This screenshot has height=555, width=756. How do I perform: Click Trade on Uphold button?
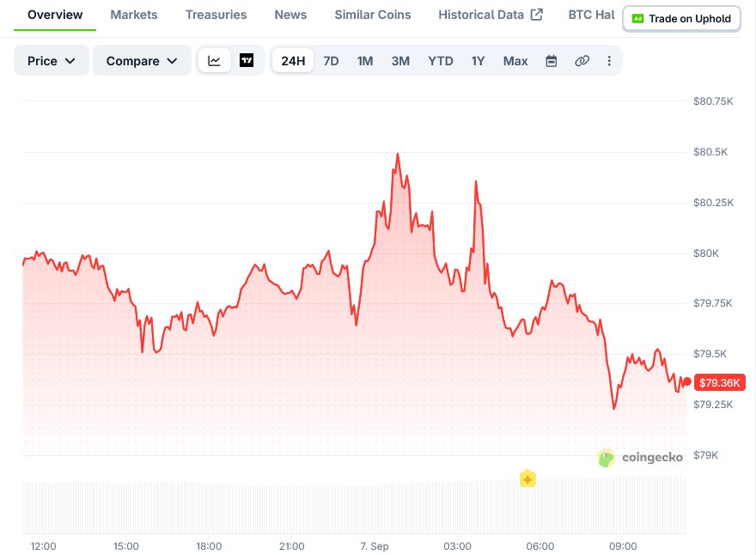681,19
